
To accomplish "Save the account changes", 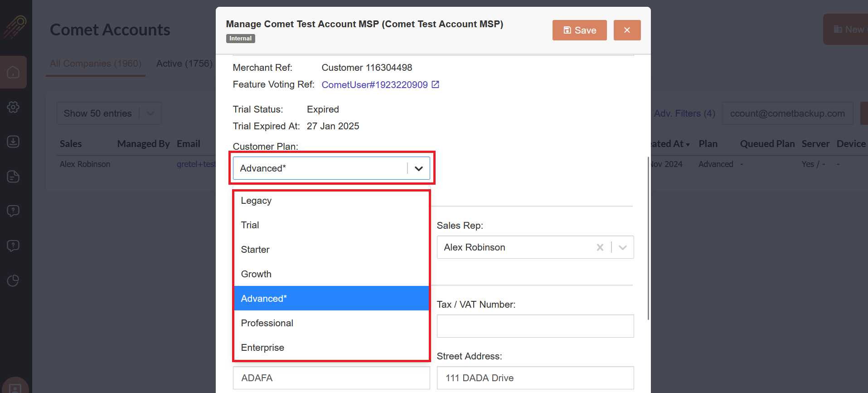I will 579,30.
